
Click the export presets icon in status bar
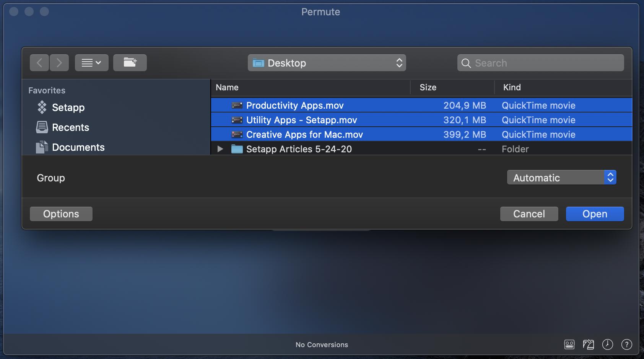click(x=589, y=344)
